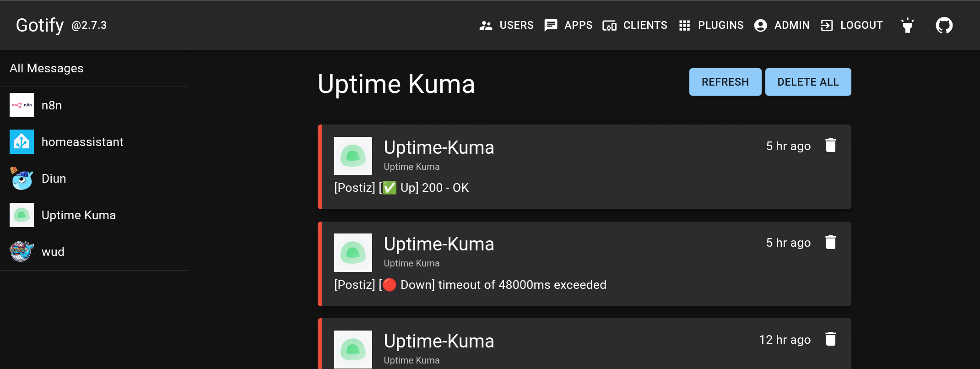This screenshot has width=980, height=369.
Task: Open the Plugins page
Action: pyautogui.click(x=711, y=25)
